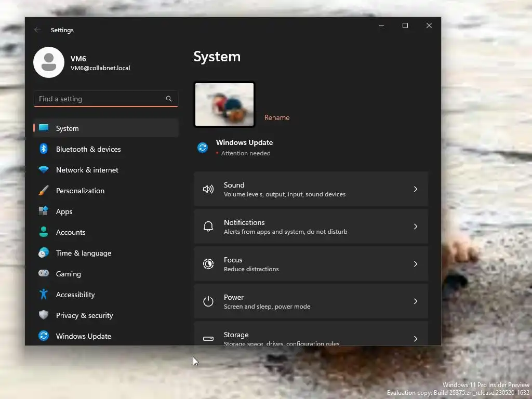This screenshot has width=532, height=399.
Task: Click the Time & language clock icon
Action: [44, 253]
